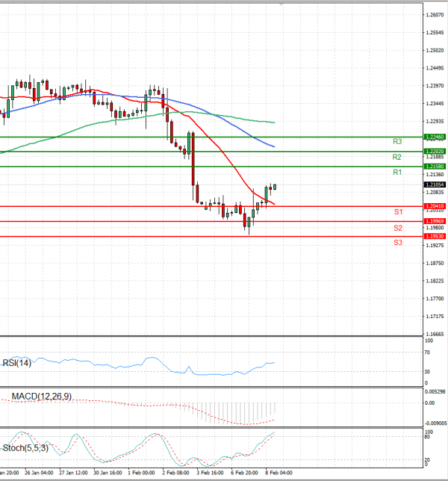Click the 8 Feb 04:00 time label
Image resolution: width=448 pixels, height=481 pixels.
click(x=279, y=473)
